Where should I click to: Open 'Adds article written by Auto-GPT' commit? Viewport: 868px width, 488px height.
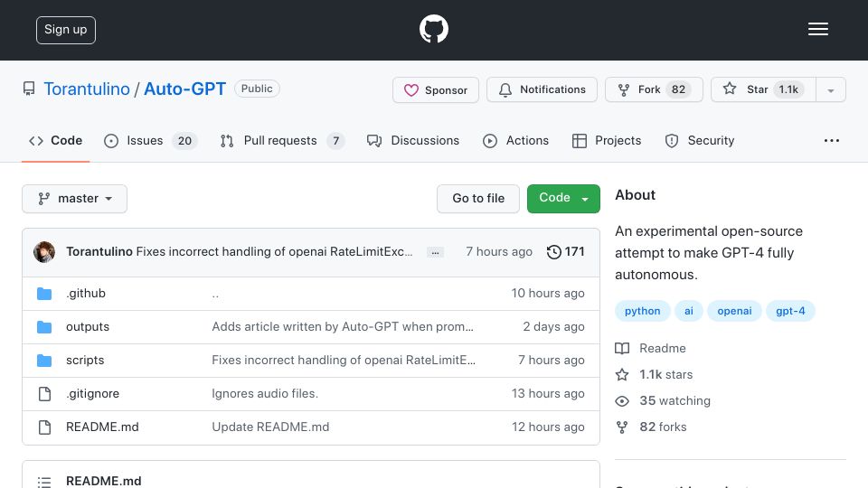343,327
